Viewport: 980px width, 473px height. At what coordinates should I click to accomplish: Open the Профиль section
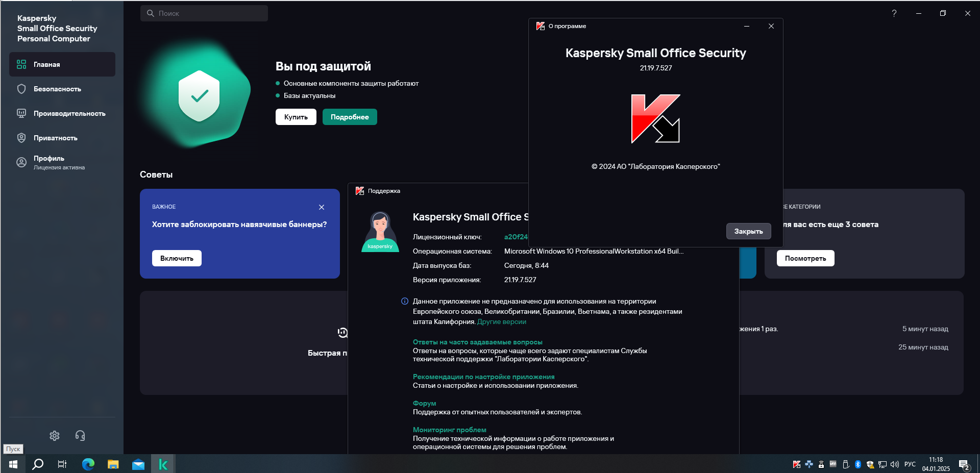[62, 162]
